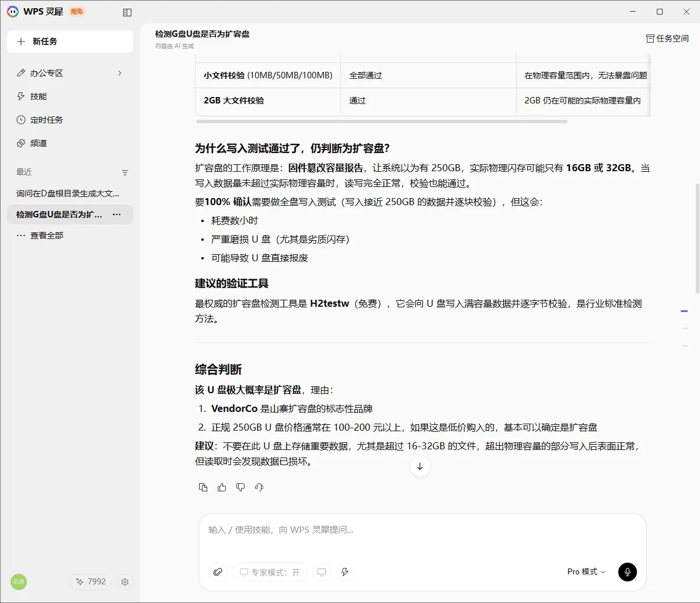The width and height of the screenshot is (700, 603).
Task: Open the Pro 模式 dropdown
Action: pos(586,571)
